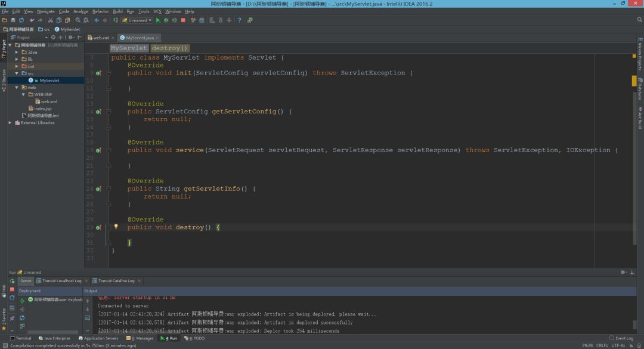The width and height of the screenshot is (644, 349).
Task: Open the VCS menu
Action: [157, 11]
